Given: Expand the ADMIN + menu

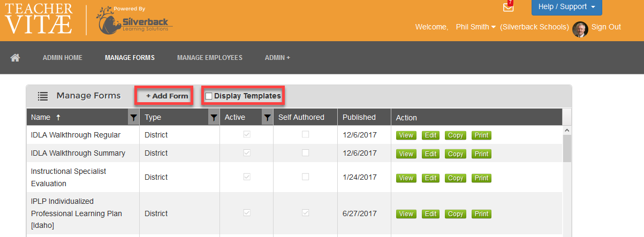Looking at the screenshot, I should point(277,58).
